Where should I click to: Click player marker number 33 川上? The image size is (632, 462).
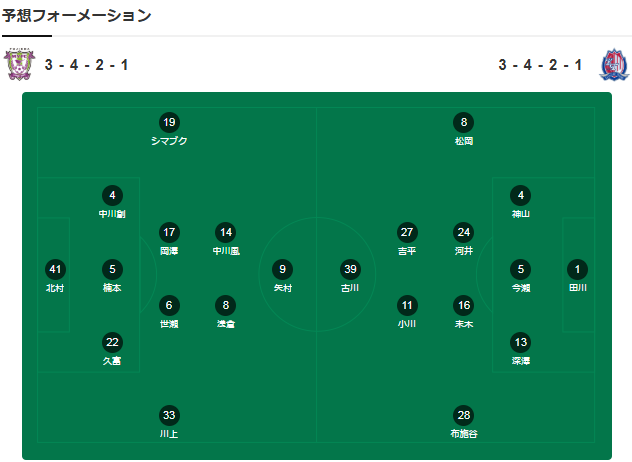point(169,415)
